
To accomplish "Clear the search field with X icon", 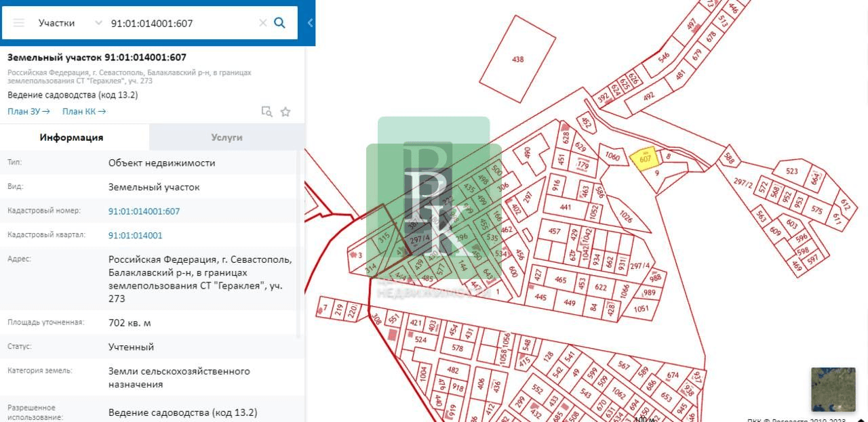I will [x=263, y=23].
